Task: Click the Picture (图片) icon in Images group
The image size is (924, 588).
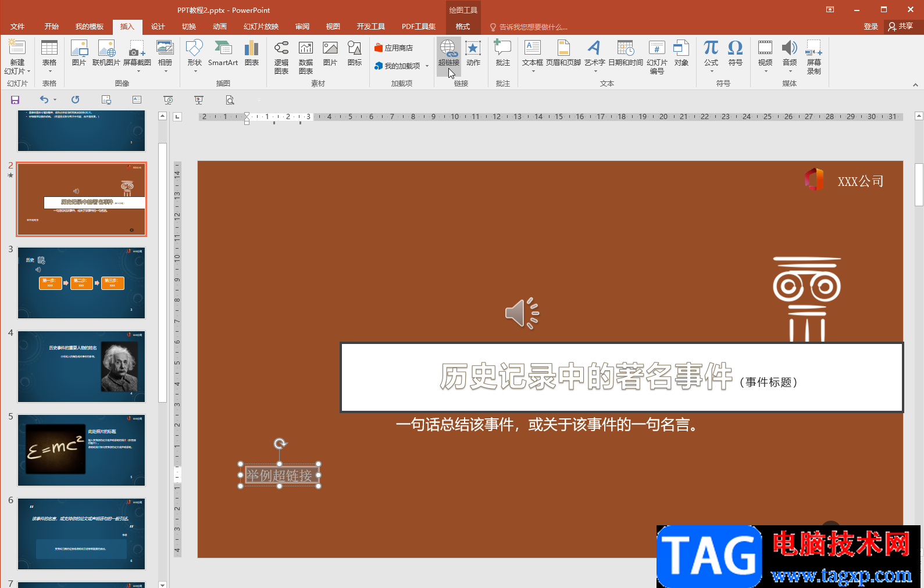Action: pyautogui.click(x=79, y=53)
